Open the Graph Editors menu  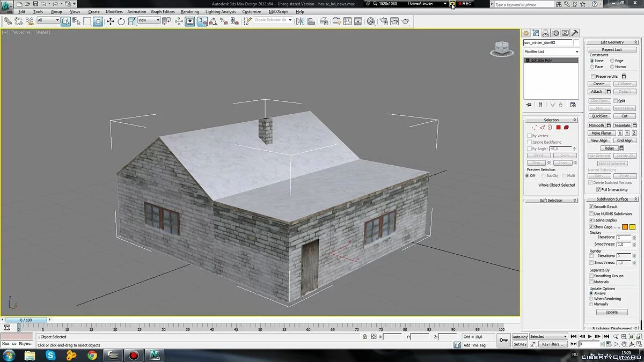[163, 11]
